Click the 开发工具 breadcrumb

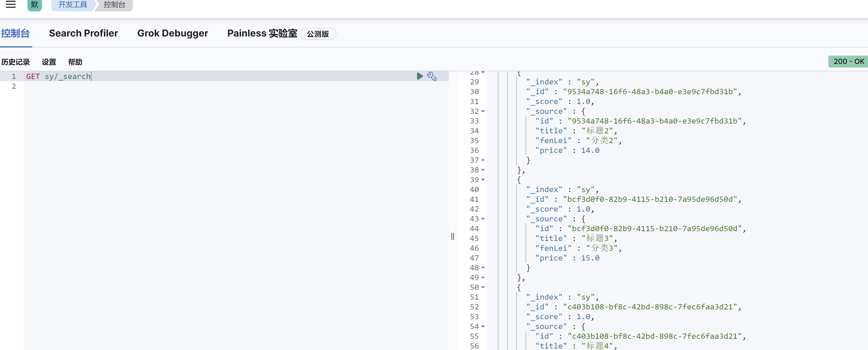(x=72, y=5)
